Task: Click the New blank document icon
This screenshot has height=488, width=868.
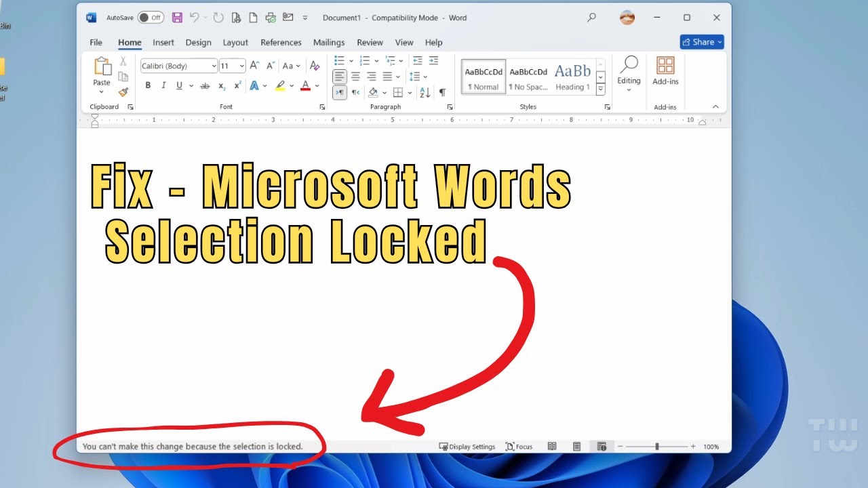Action: pyautogui.click(x=253, y=18)
